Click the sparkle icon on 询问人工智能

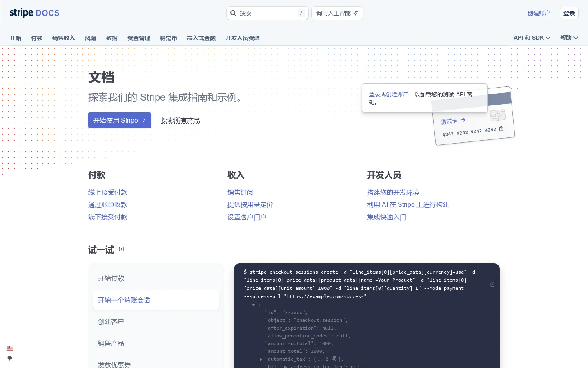coord(356,13)
